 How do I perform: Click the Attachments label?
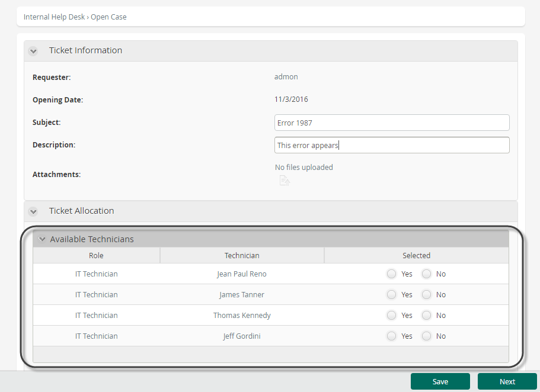click(x=56, y=175)
